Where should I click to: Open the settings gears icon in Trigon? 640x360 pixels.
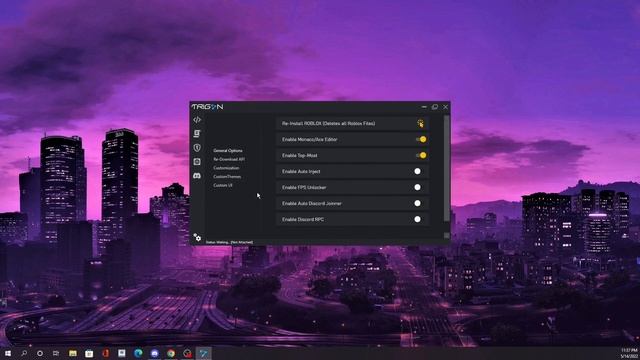(197, 237)
